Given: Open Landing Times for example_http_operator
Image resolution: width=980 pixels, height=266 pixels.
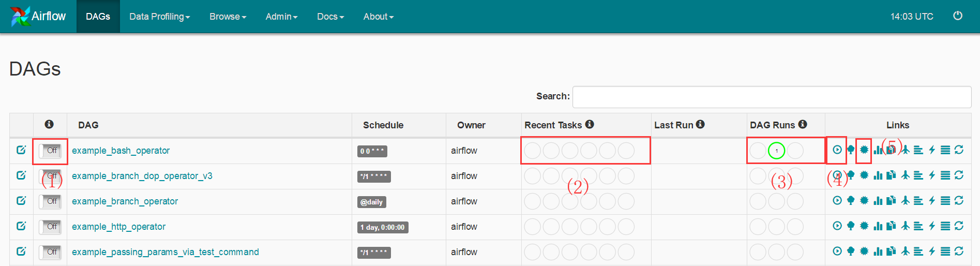Looking at the screenshot, I should [x=905, y=226].
